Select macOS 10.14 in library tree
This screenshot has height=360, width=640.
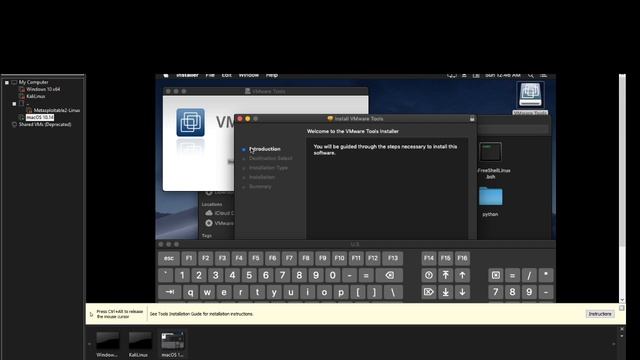[x=40, y=118]
